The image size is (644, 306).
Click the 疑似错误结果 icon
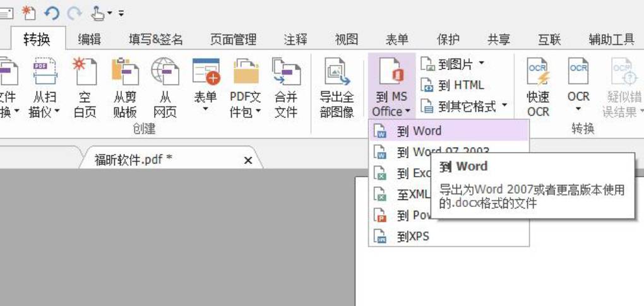624,71
